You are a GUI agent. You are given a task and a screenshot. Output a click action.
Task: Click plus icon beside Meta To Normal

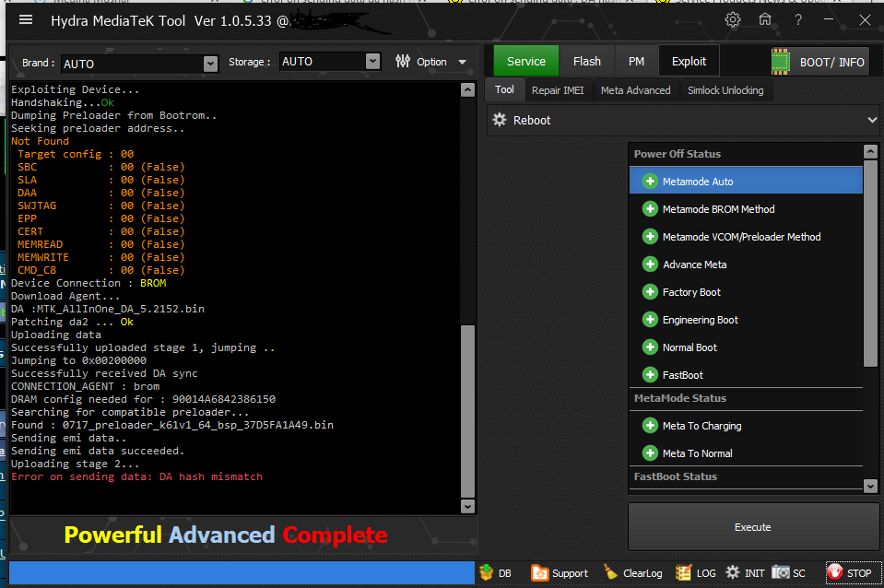tap(650, 453)
